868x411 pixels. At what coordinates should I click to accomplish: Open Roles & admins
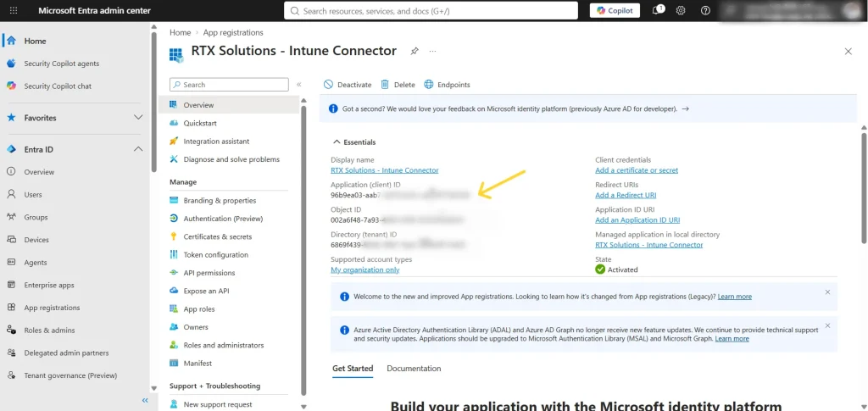point(49,330)
